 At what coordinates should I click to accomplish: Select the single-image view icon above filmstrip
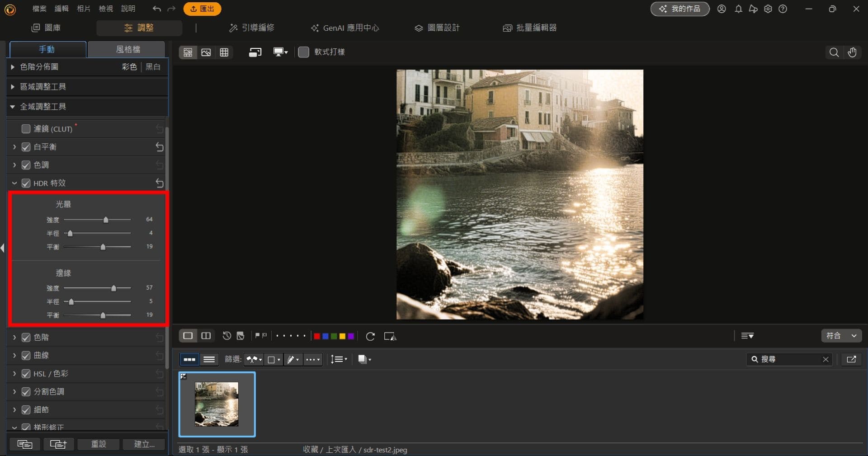[x=188, y=336]
